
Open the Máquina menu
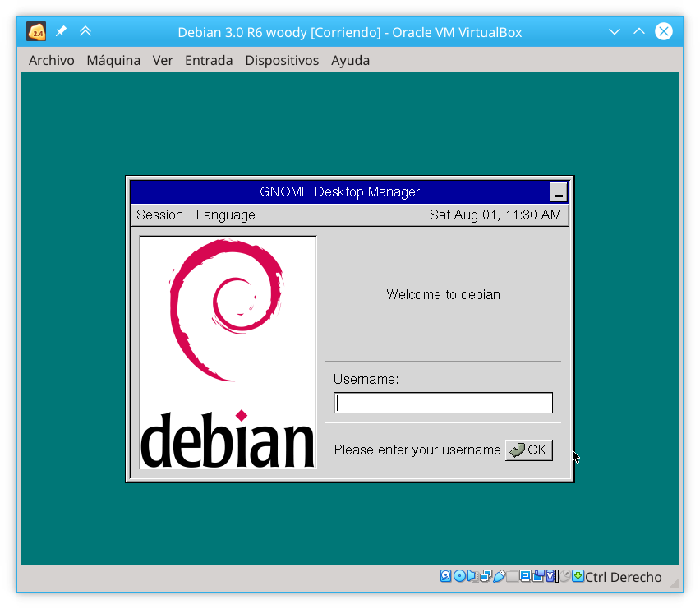click(113, 60)
